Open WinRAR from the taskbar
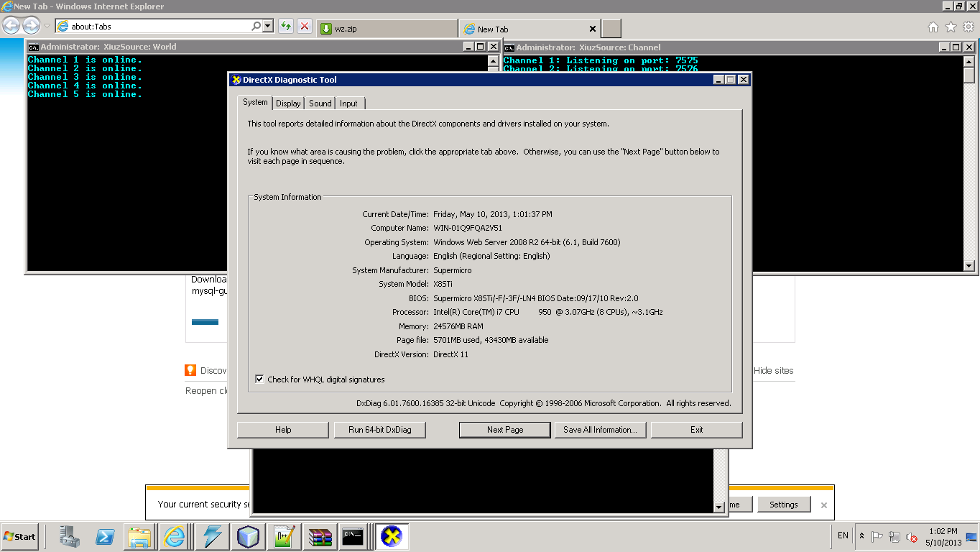Image resolution: width=980 pixels, height=552 pixels. (320, 536)
